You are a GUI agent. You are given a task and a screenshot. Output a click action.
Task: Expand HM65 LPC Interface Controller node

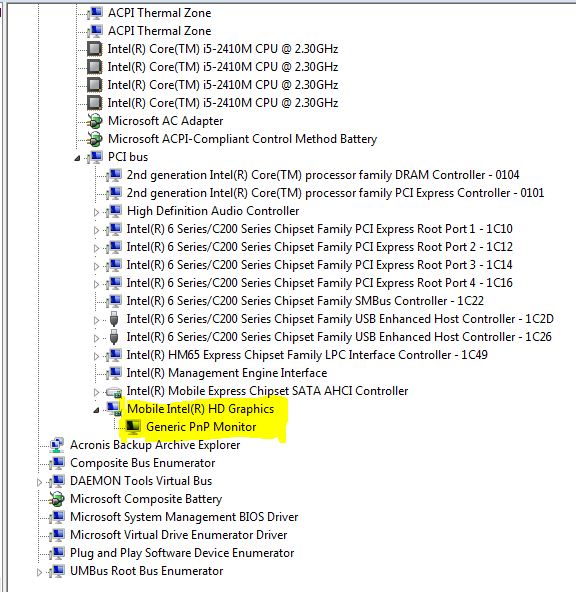[x=96, y=356]
